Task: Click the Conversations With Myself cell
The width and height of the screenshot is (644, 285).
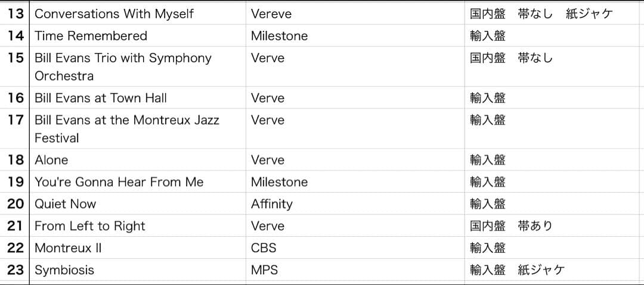Action: click(114, 14)
